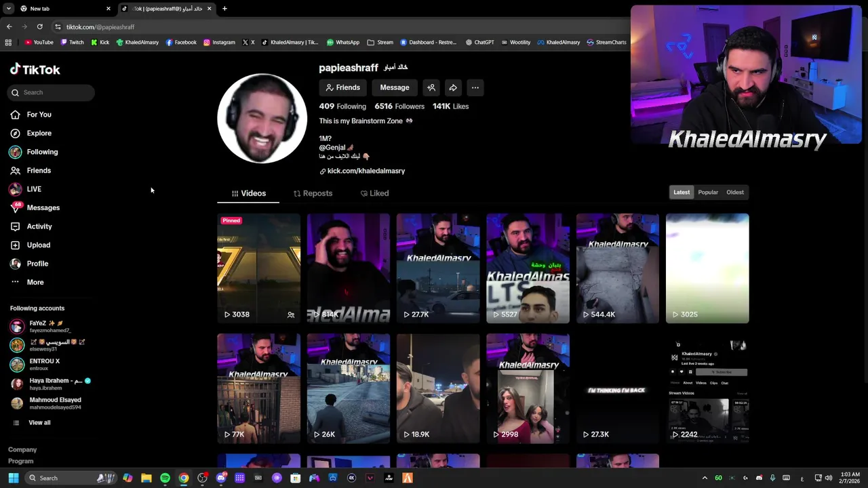This screenshot has height=488, width=868.
Task: Open the ChatGPT bookmark
Action: (479, 43)
